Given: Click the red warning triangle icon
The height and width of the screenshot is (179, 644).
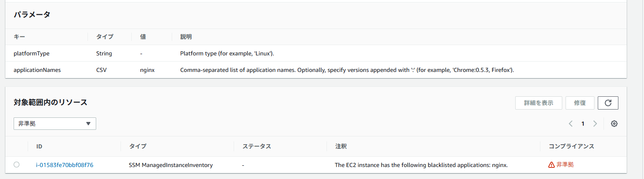Looking at the screenshot, I should [x=551, y=165].
